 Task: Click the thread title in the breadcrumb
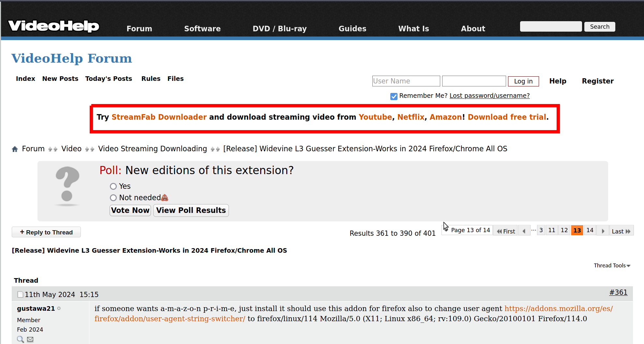pyautogui.click(x=365, y=149)
